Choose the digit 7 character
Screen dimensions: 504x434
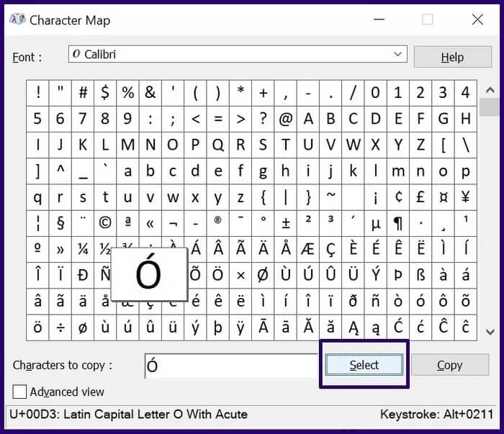pos(83,119)
